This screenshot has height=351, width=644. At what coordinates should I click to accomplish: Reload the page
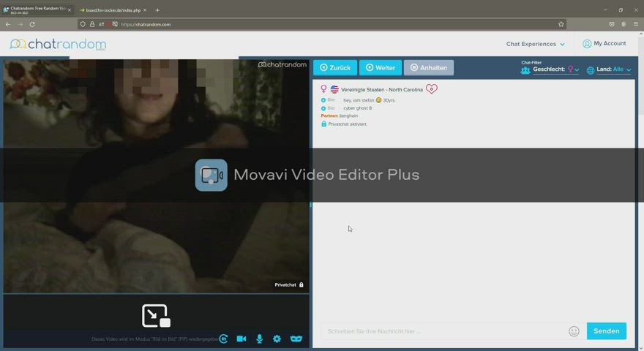click(x=32, y=25)
